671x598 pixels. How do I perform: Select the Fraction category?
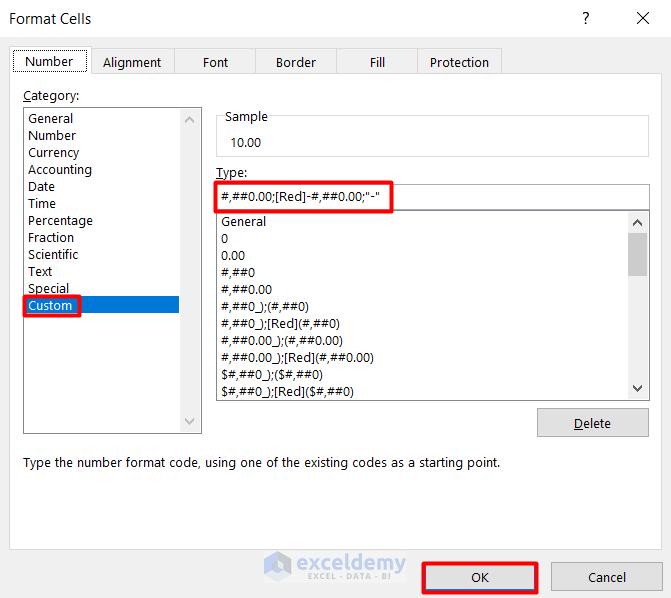102,238
